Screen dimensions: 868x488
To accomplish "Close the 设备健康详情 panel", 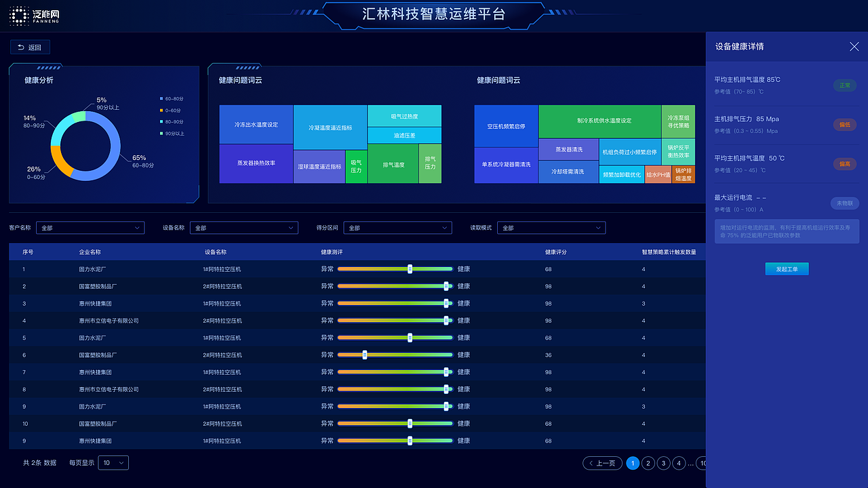I will (854, 47).
